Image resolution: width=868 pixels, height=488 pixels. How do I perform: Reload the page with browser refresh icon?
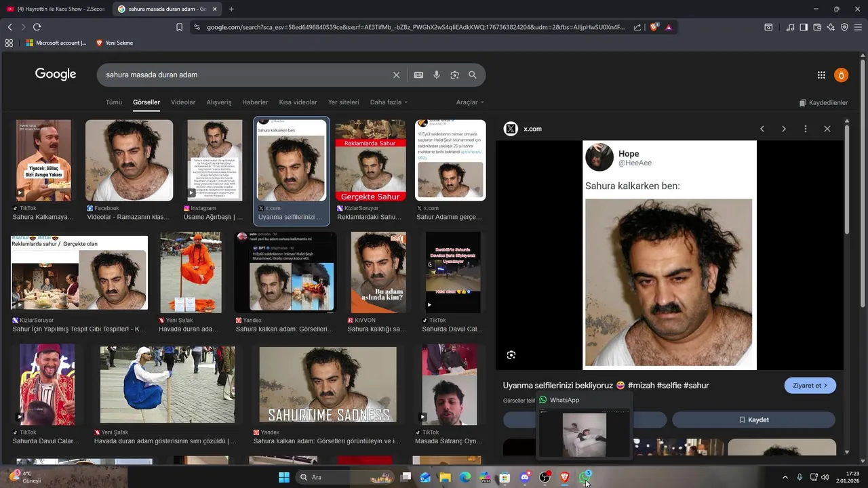pyautogui.click(x=37, y=27)
